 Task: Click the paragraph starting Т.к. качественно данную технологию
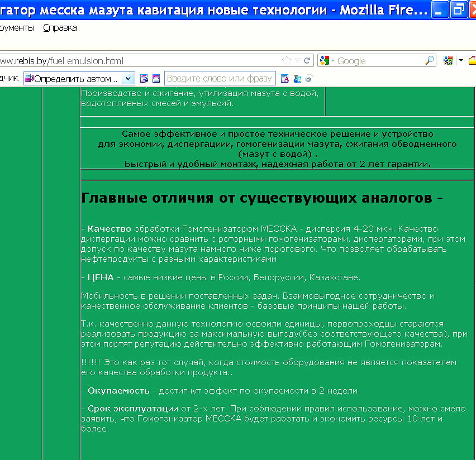point(274,334)
